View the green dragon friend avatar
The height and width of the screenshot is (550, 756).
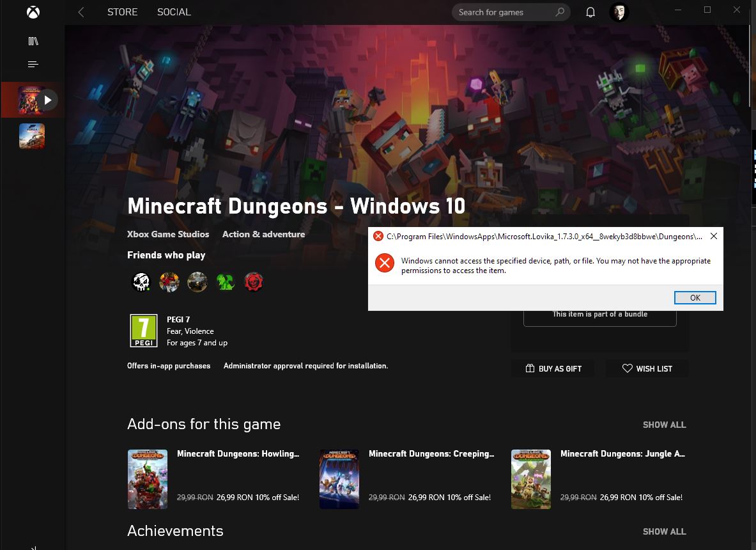225,282
